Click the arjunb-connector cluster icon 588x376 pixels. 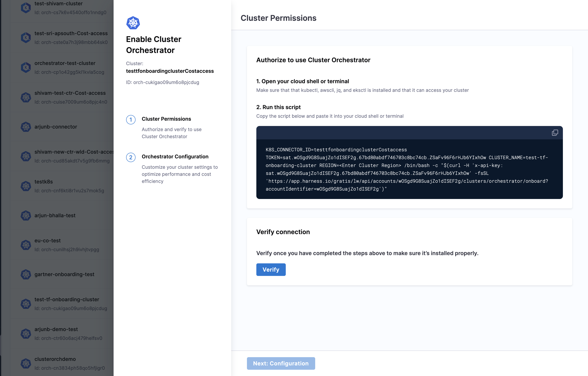26,127
